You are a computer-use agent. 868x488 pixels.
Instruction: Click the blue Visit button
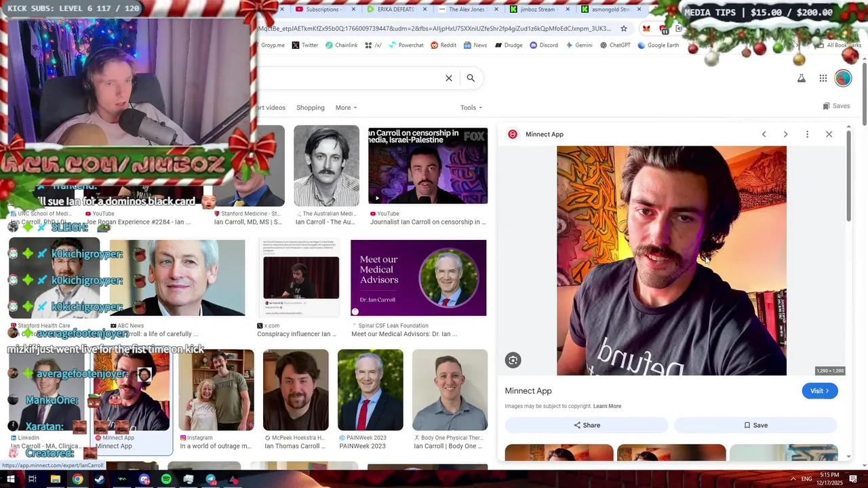(x=819, y=391)
